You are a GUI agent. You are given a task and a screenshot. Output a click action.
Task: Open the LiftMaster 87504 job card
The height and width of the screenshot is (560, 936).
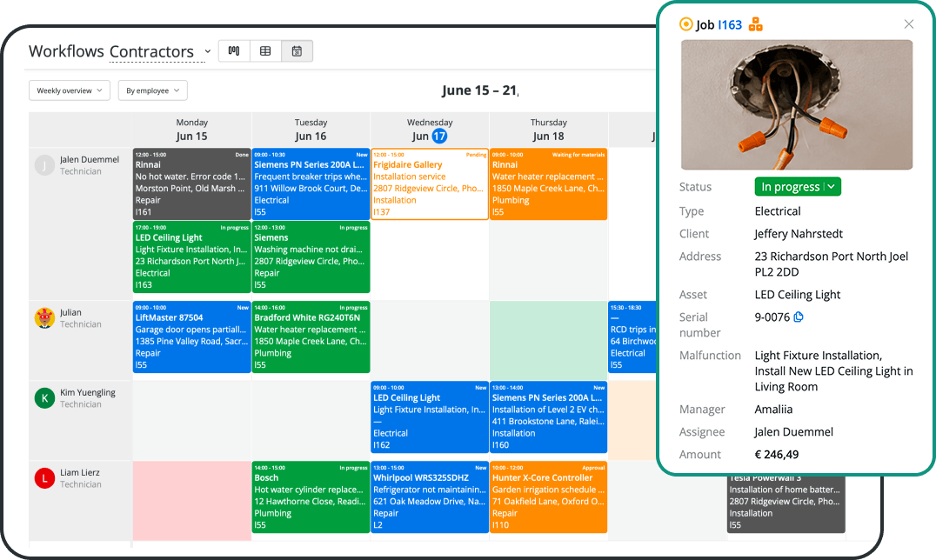tap(191, 337)
